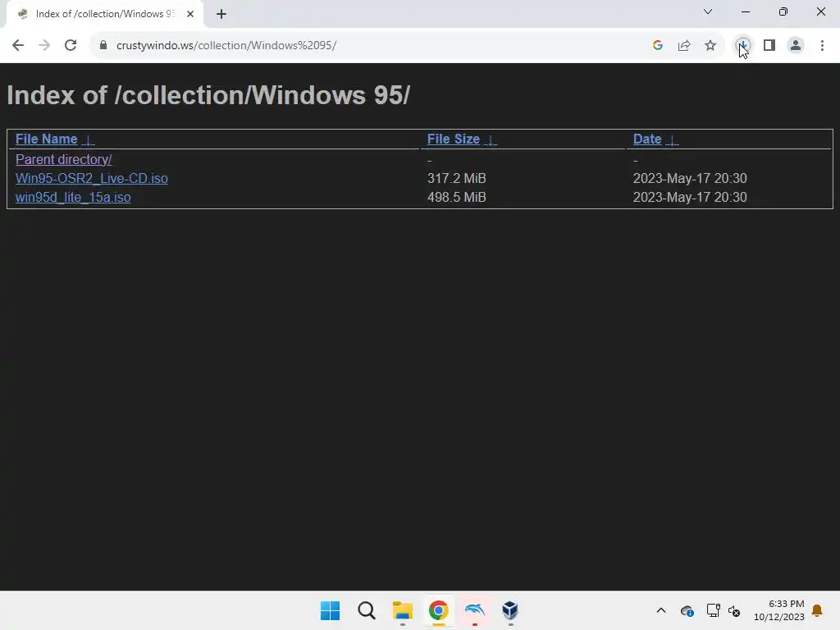Open the Windows Start menu
The height and width of the screenshot is (630, 840).
click(x=330, y=610)
